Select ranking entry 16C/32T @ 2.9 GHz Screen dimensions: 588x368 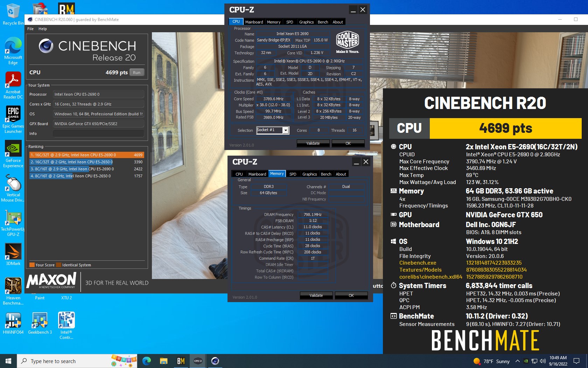(86, 155)
